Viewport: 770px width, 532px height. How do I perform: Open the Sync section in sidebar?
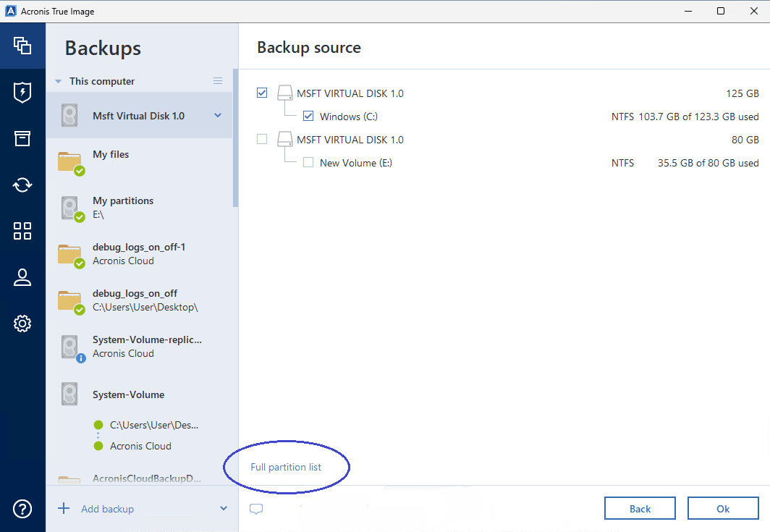(22, 185)
